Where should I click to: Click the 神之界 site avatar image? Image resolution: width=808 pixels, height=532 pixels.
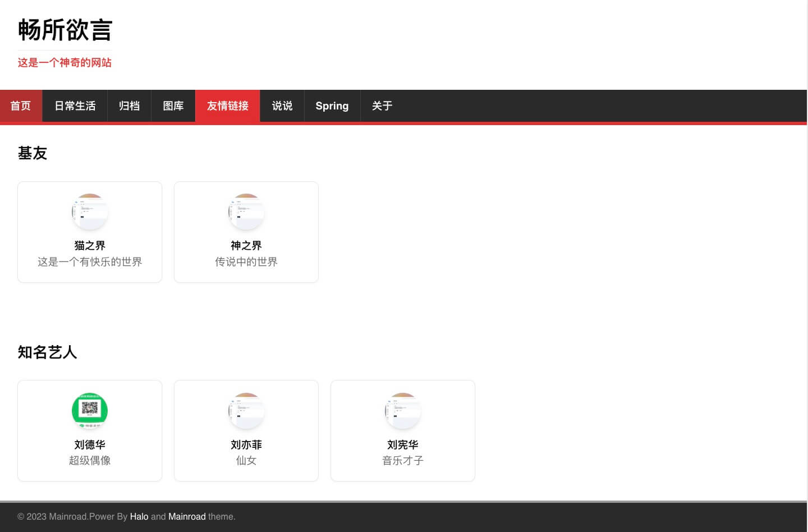[x=246, y=212]
